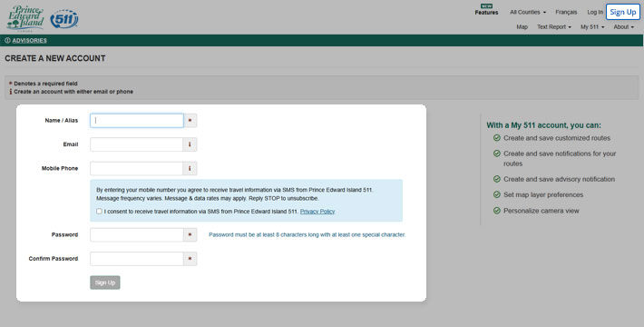
Task: Click the info icon beside Email field
Action: tap(190, 144)
